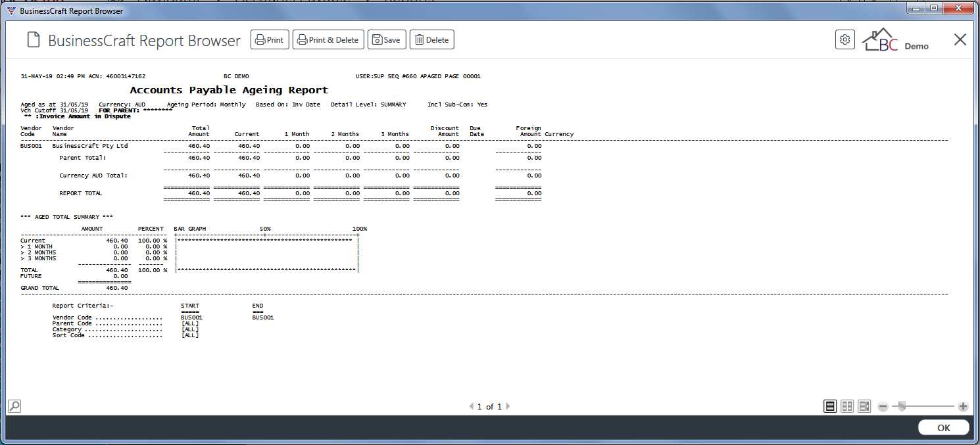
Task: Choose Print & Delete
Action: [x=328, y=40]
